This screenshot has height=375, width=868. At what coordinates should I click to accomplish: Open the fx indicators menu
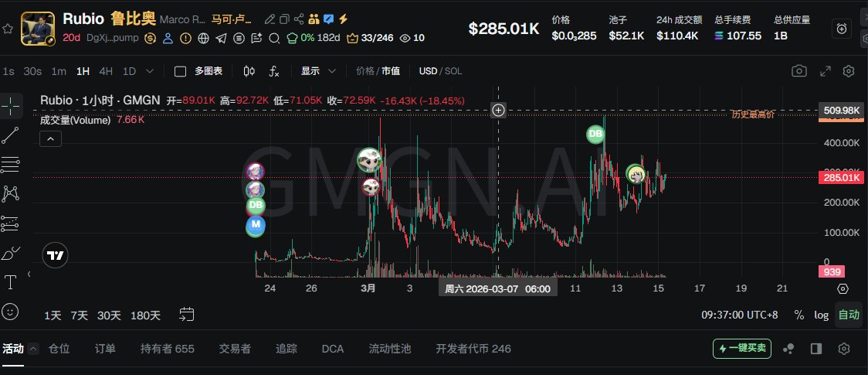click(274, 71)
